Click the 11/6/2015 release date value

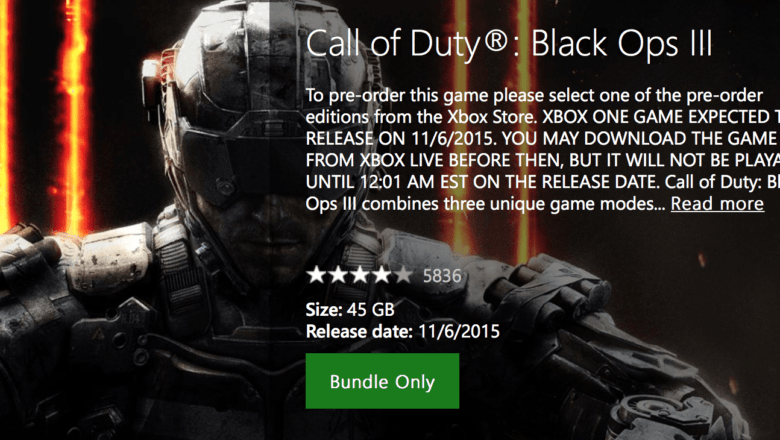459,331
